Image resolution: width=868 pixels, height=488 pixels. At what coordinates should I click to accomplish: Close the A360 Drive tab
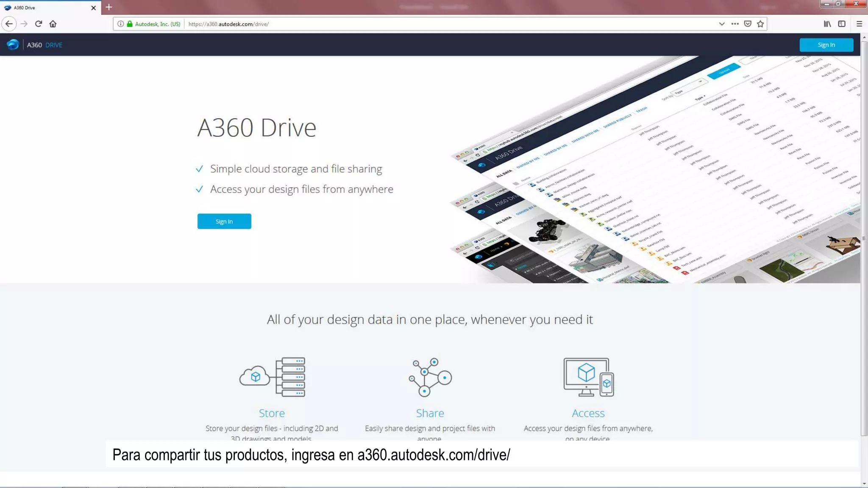tap(93, 8)
